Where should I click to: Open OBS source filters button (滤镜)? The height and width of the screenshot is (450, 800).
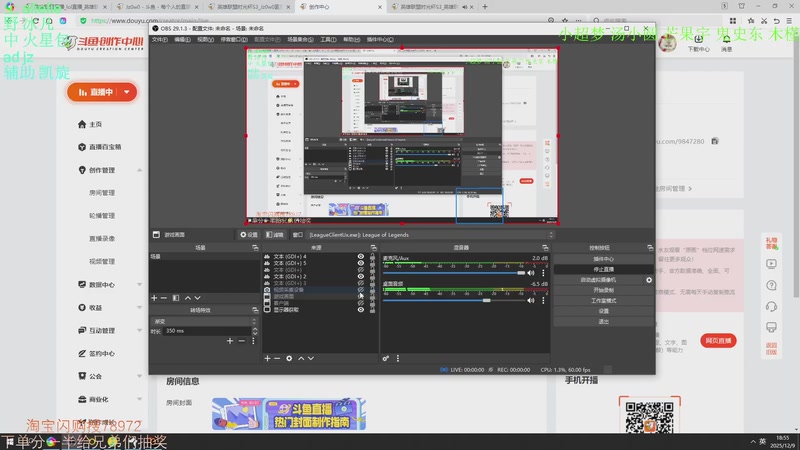click(x=274, y=235)
